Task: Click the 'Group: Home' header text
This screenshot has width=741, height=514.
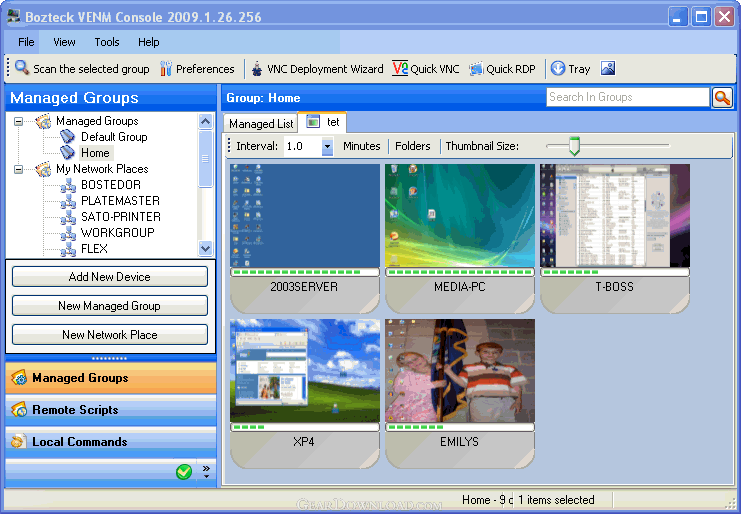Action: pos(263,98)
